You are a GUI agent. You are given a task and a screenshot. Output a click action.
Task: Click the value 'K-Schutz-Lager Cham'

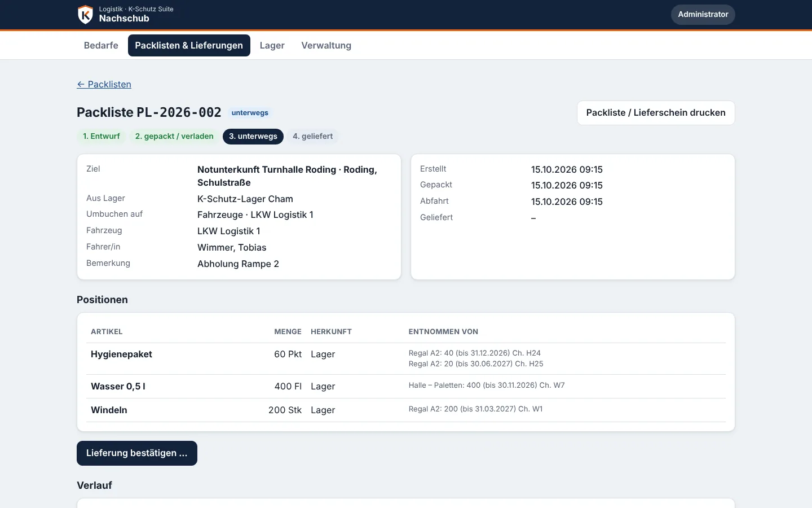coord(245,199)
